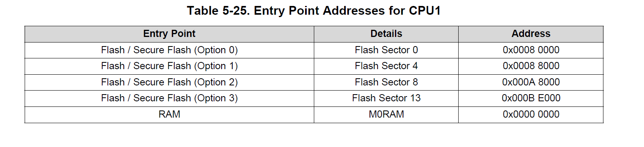
Task: Click 'CPU1' in the table title
Action: tap(425, 10)
